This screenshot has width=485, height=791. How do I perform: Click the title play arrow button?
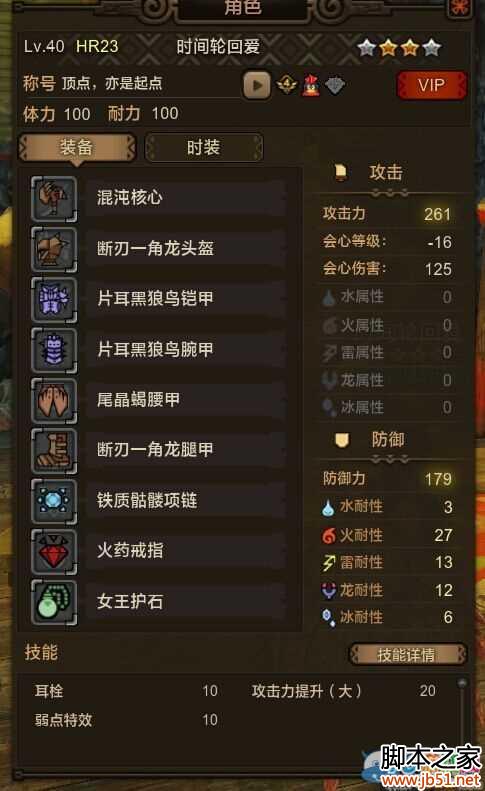tap(256, 85)
